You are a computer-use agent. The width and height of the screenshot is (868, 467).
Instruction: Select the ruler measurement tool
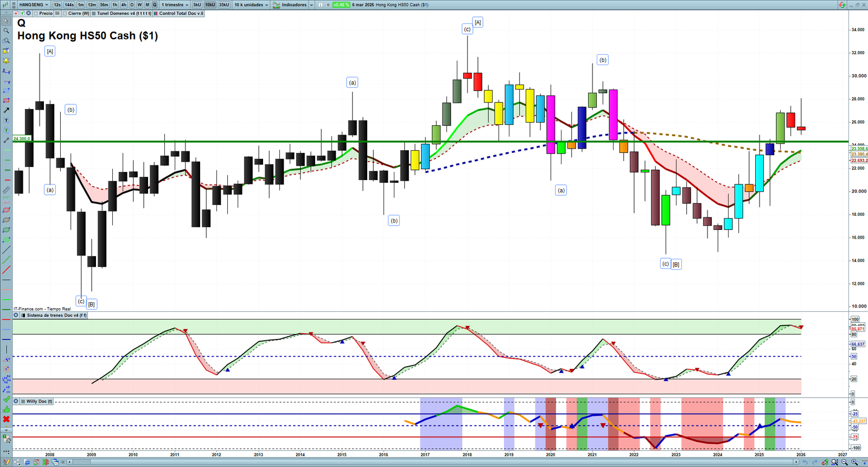coord(6,190)
